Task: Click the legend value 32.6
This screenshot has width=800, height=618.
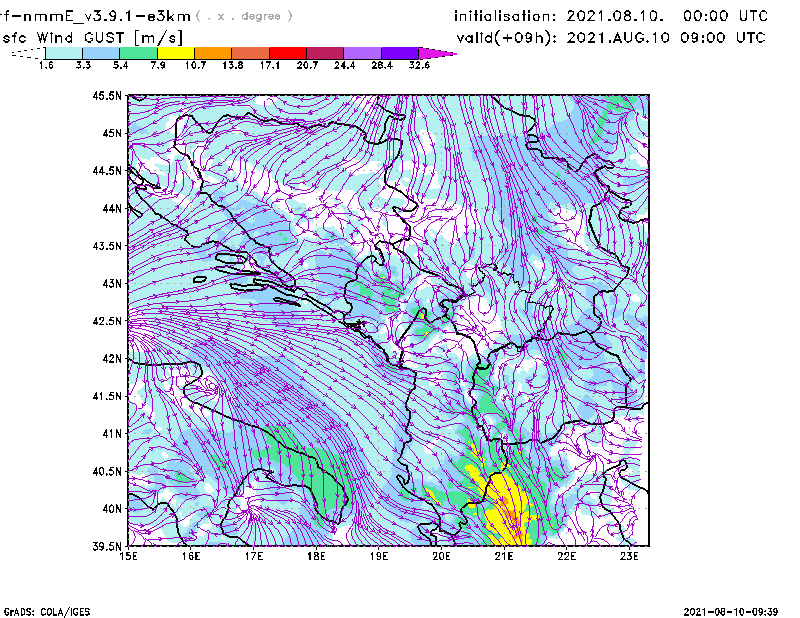Action: coord(419,65)
